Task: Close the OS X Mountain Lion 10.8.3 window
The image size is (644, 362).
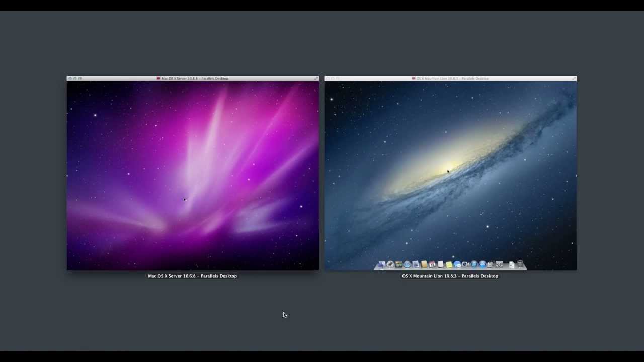Action: [x=328, y=78]
